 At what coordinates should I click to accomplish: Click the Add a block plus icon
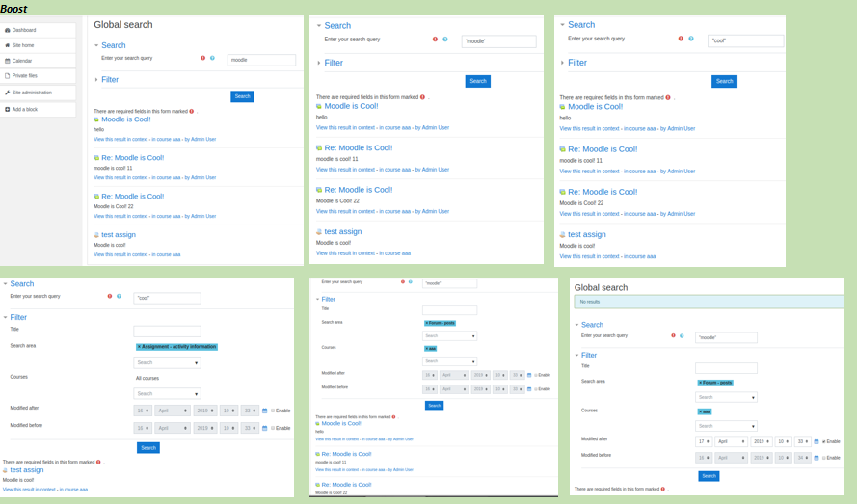7,109
